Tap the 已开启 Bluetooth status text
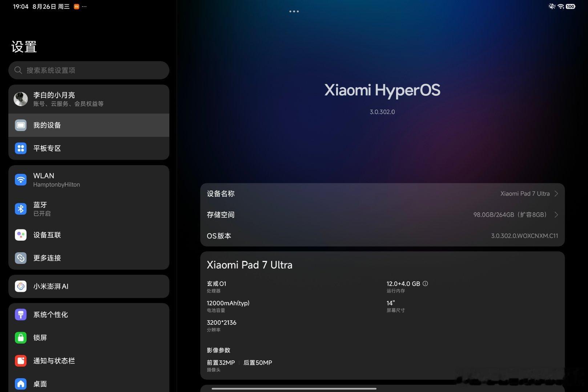588x392 pixels. click(x=42, y=213)
